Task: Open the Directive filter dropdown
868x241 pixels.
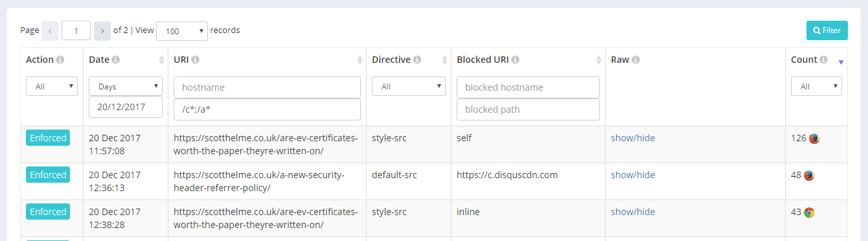Action: (x=409, y=86)
